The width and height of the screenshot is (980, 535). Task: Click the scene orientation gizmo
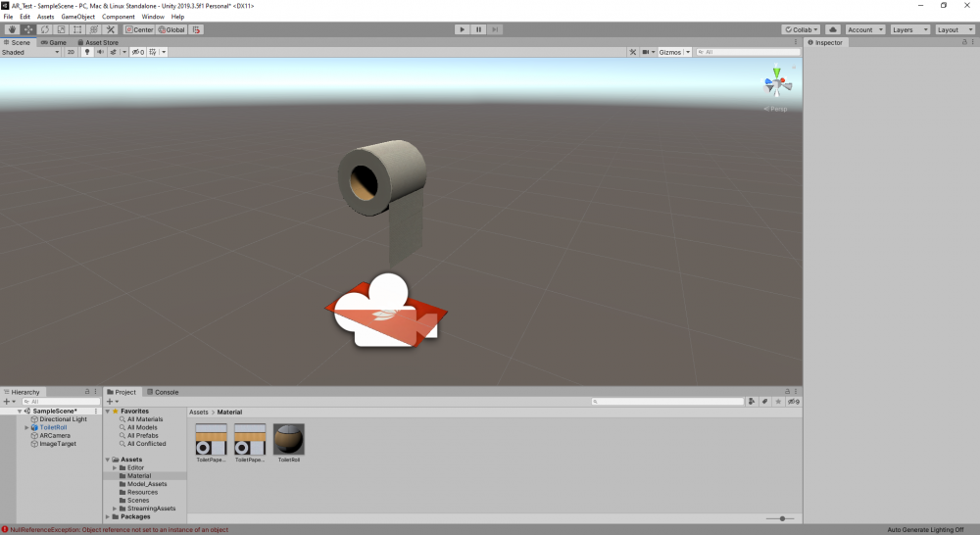(x=776, y=83)
